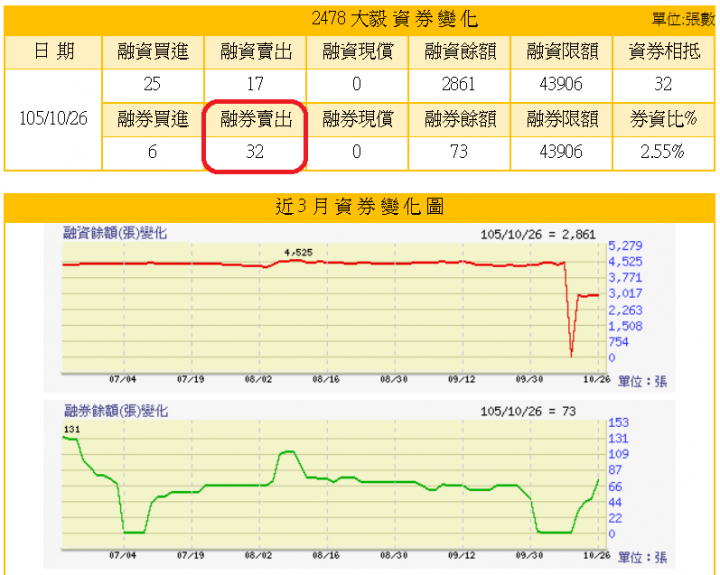Click the 153 axis label
This screenshot has height=575, width=720.
(x=618, y=423)
